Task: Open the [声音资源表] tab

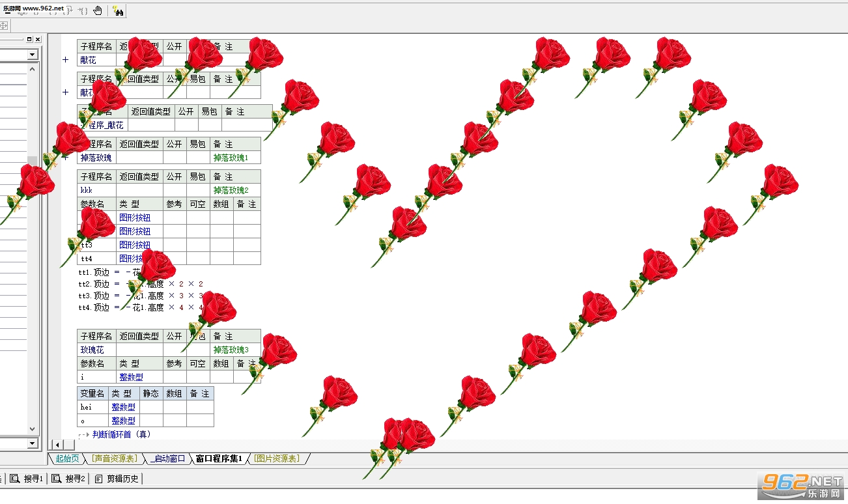Action: [114, 459]
